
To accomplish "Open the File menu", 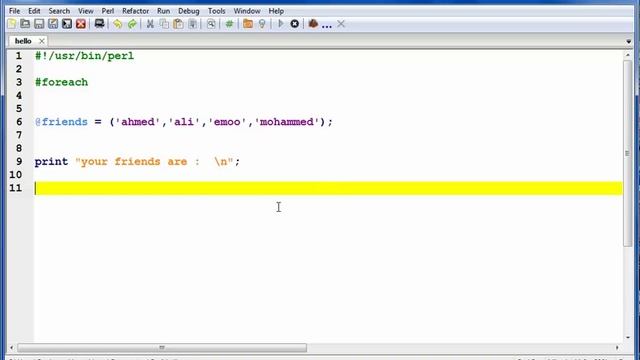I will [14, 11].
